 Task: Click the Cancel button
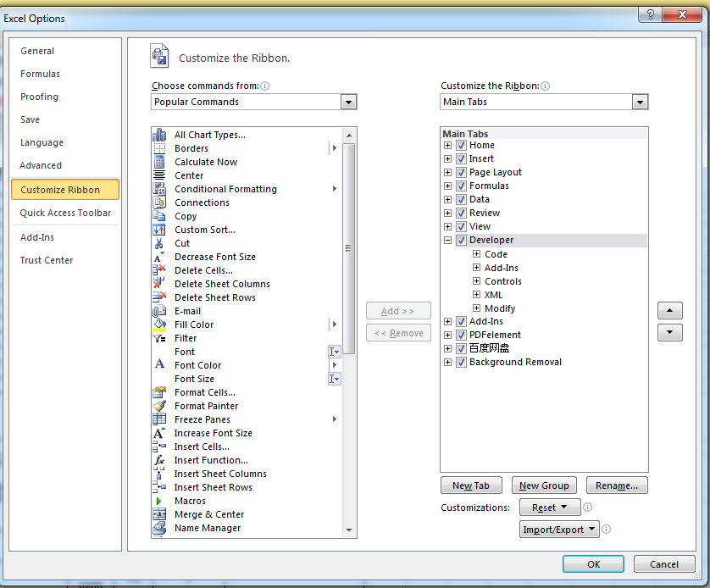pyautogui.click(x=664, y=564)
